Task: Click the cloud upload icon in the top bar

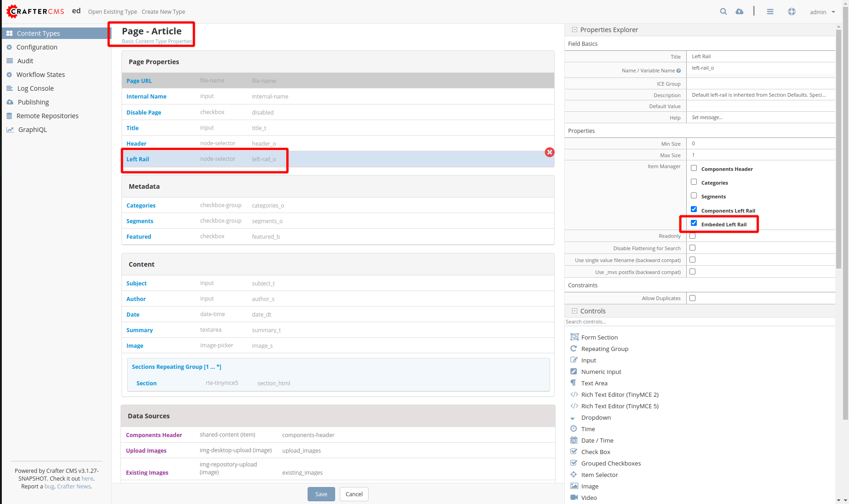Action: click(x=739, y=11)
